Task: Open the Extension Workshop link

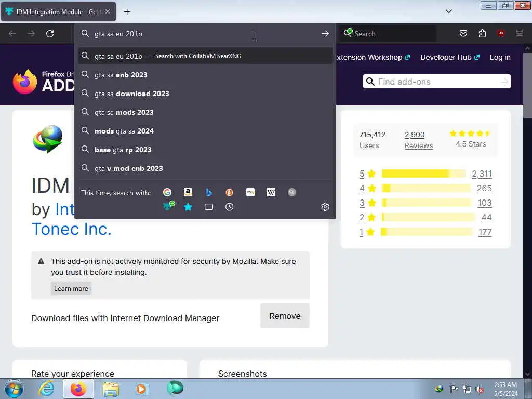Action: click(x=373, y=57)
